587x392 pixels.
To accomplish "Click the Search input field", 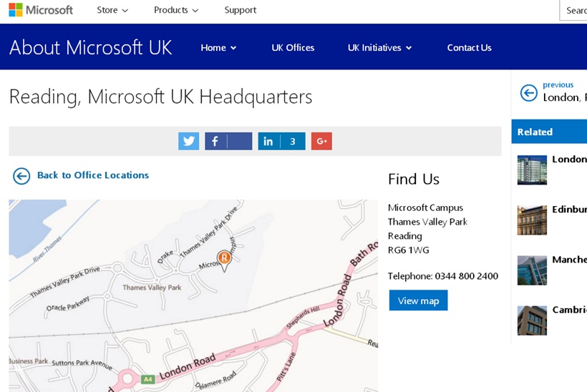I will coord(575,10).
